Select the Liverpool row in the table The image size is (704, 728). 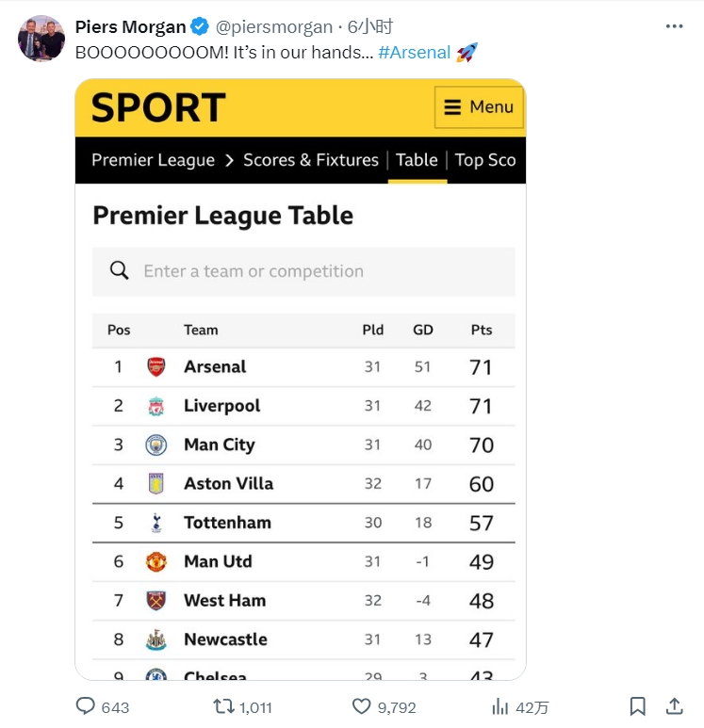pyautogui.click(x=303, y=406)
